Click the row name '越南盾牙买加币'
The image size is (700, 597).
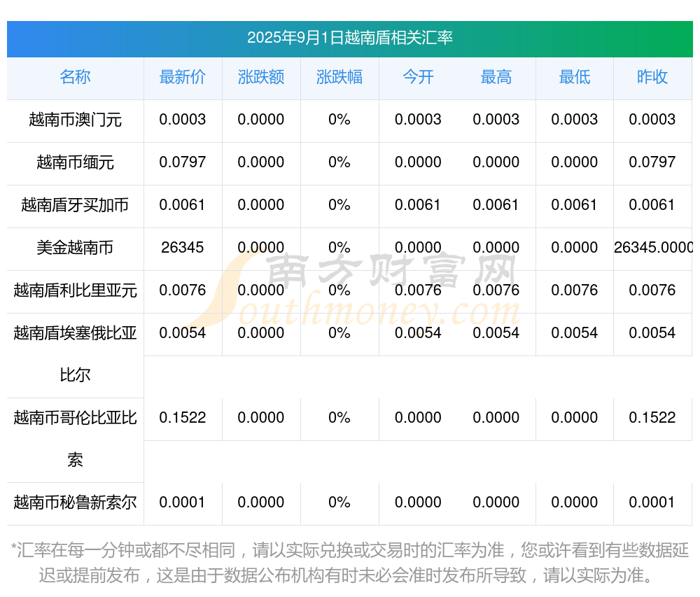click(x=75, y=205)
